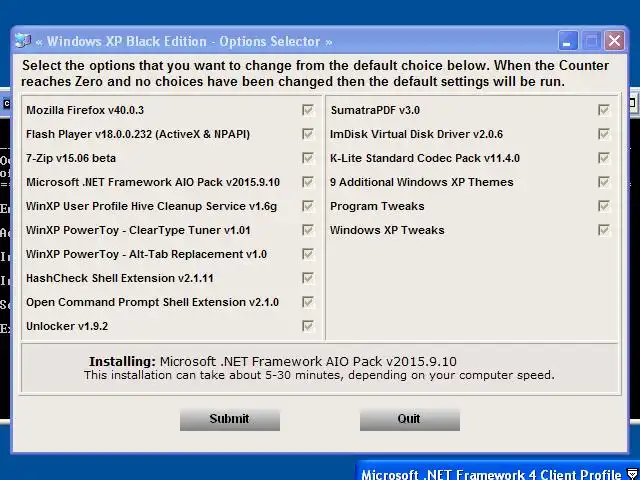Click the ClearType Tuner v1.01 label
Viewport: 640px width, 480px height.
[x=138, y=230]
